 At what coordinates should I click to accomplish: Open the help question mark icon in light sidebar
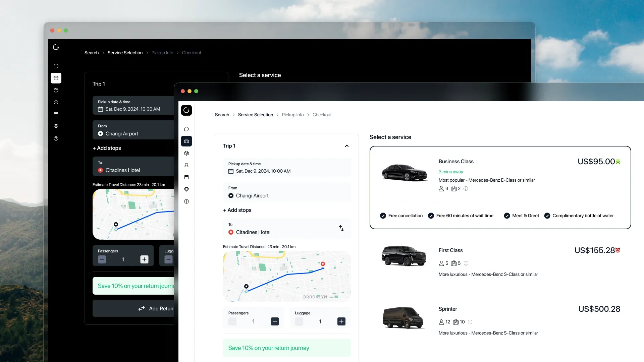coord(186,201)
